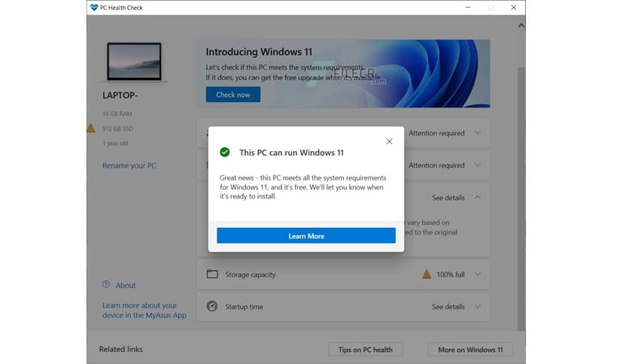629x364 pixels.
Task: Click the Related links label
Action: 120,349
